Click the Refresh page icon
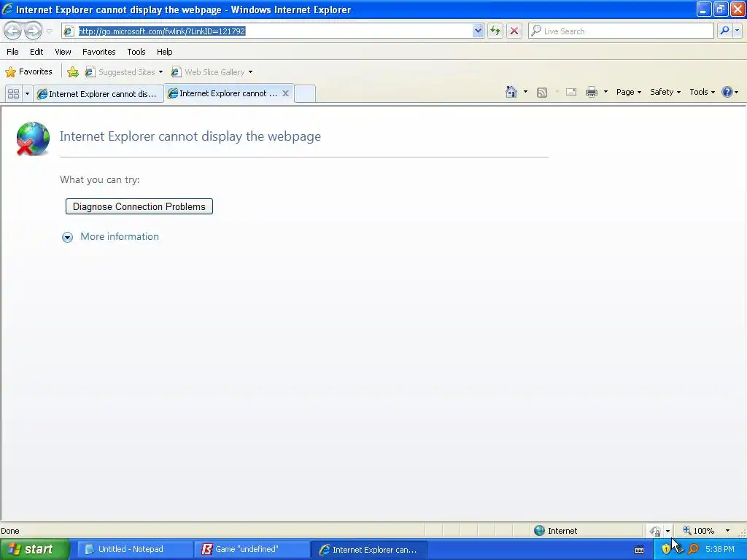 [x=495, y=31]
